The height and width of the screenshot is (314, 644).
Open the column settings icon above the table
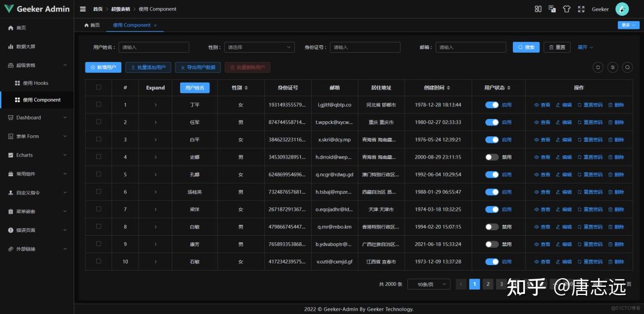pos(613,67)
